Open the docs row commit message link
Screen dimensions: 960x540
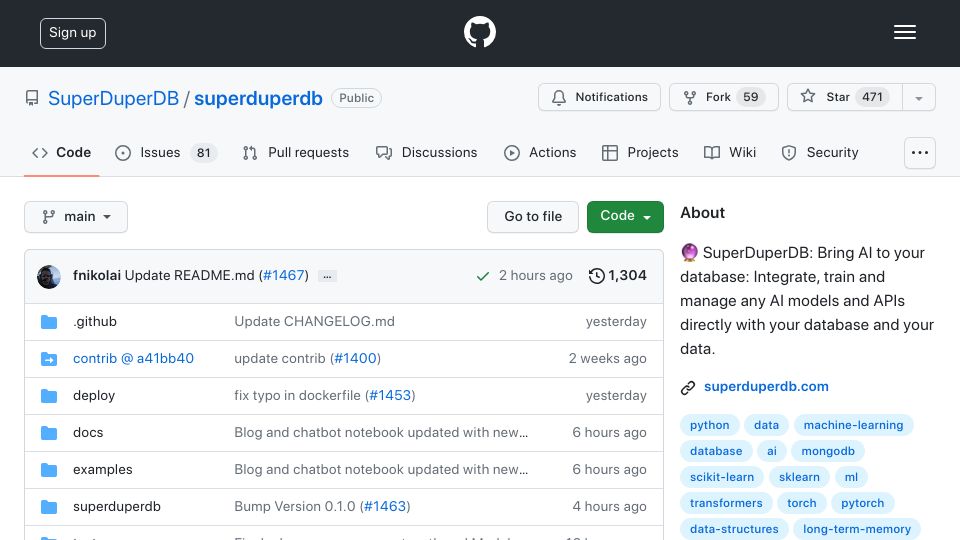point(381,432)
